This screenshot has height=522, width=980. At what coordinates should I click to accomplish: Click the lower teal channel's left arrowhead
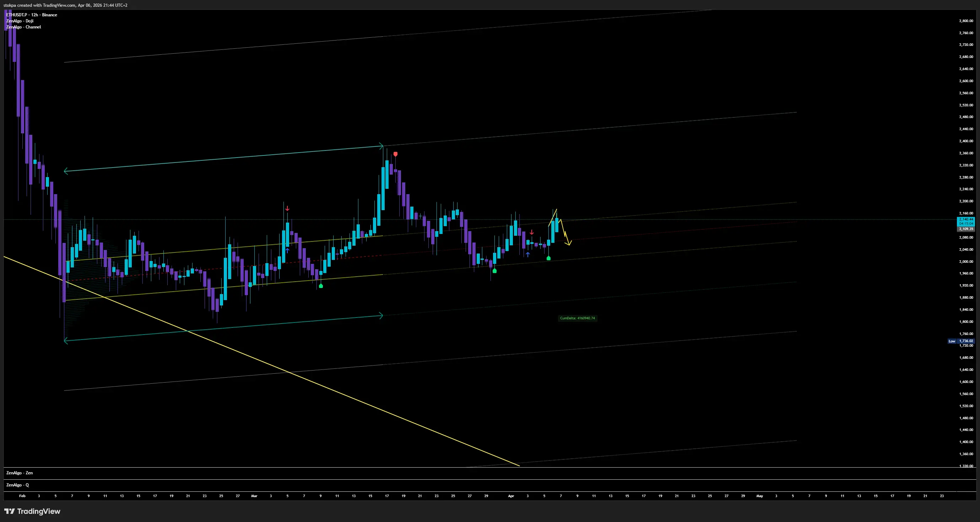(x=66, y=341)
